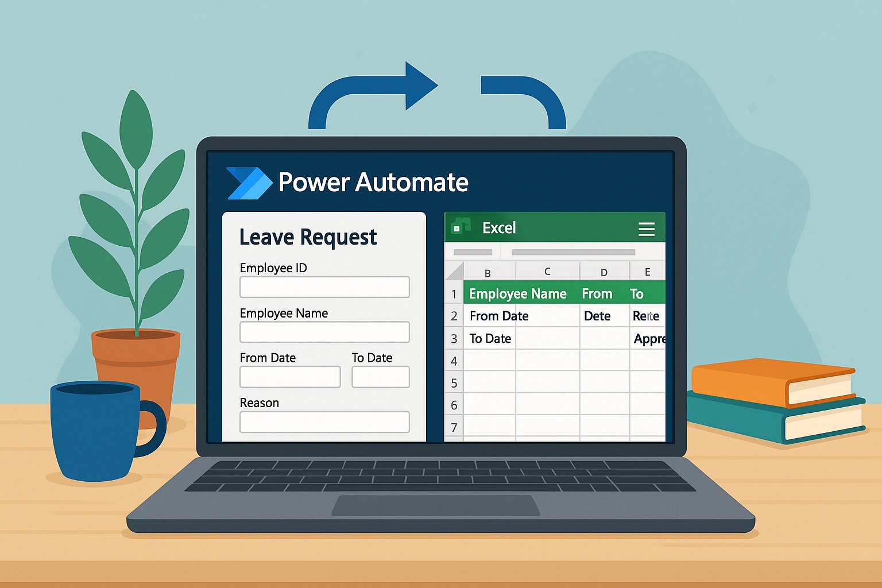
Task: Click the column D header
Action: pos(604,272)
